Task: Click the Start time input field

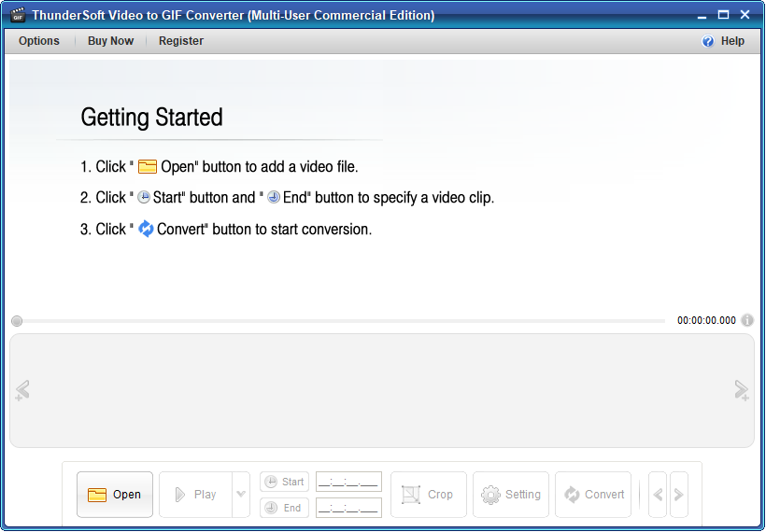Action: click(348, 482)
